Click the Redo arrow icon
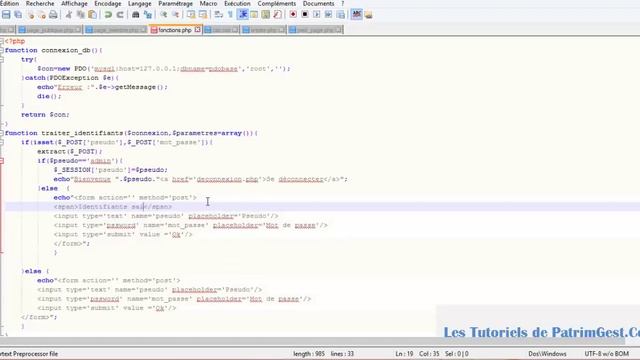The image size is (640, 360). pyautogui.click(x=120, y=15)
